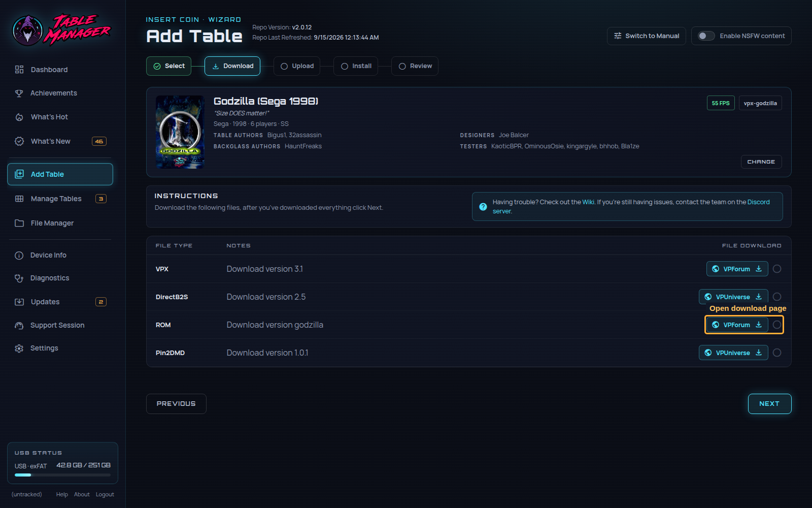Switch to Manual mode
The image size is (812, 508).
point(647,36)
